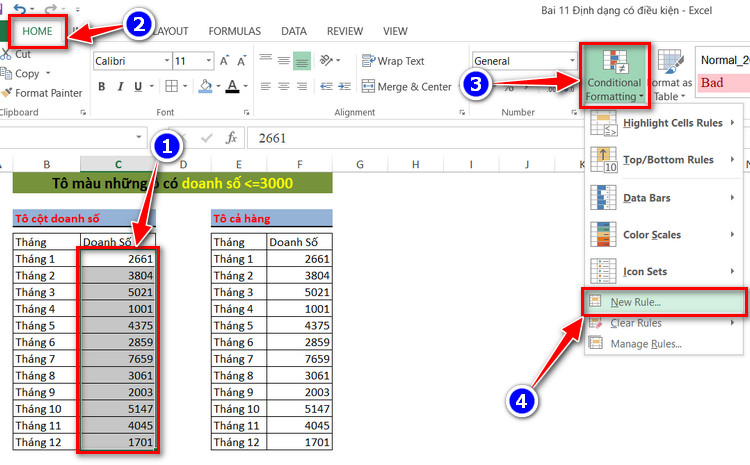Viewport: 750px width, 465px height.
Task: Toggle Italic formatting
Action: pos(120,87)
